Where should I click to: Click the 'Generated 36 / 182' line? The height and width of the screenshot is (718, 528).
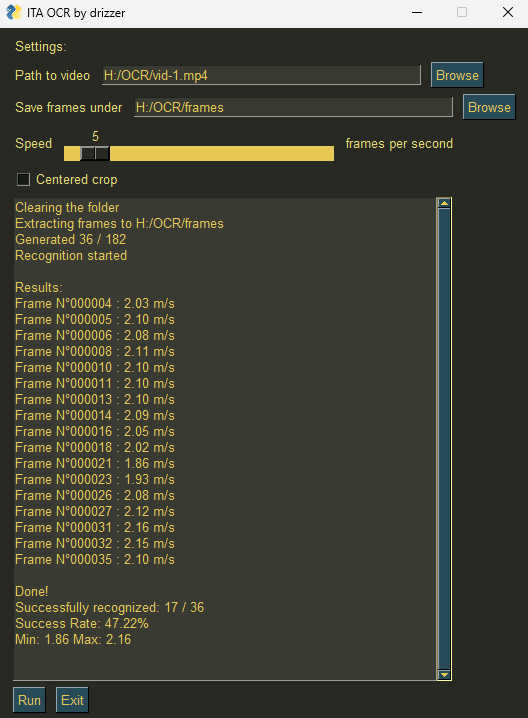tap(71, 239)
